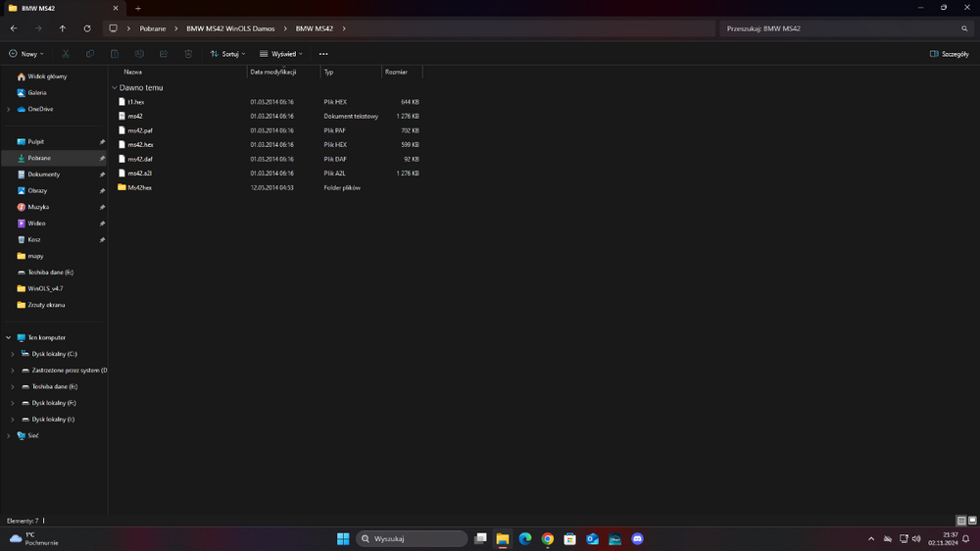Click the Delete trash icon in toolbar
980x551 pixels.
[188, 54]
